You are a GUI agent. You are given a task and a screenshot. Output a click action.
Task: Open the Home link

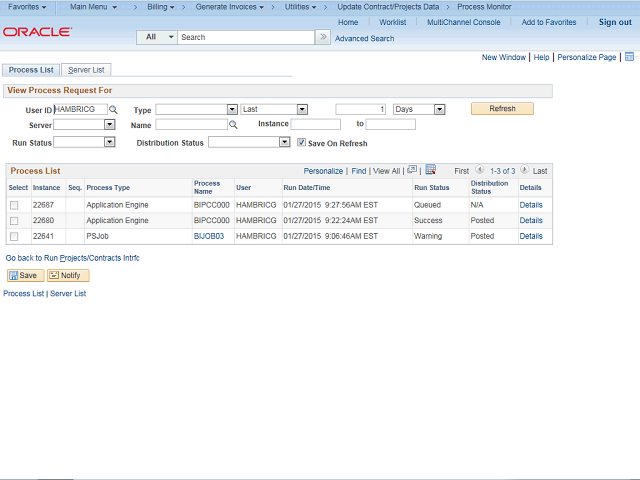tap(348, 22)
